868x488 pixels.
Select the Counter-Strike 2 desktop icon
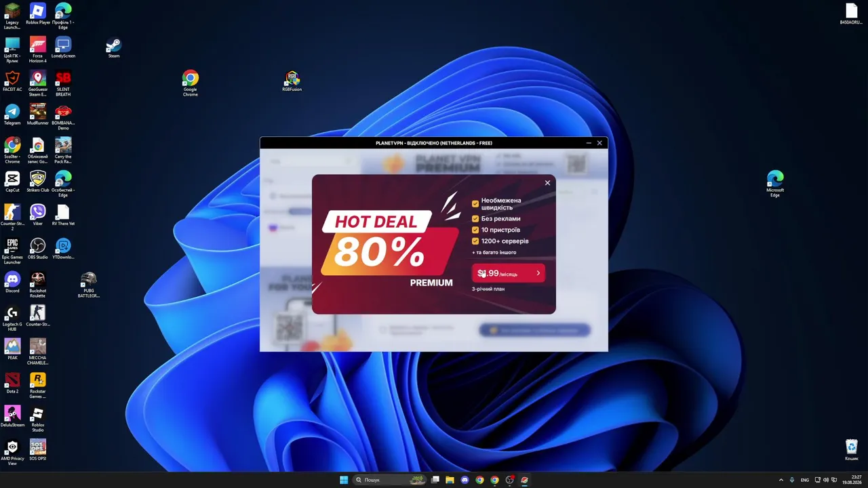click(x=12, y=218)
